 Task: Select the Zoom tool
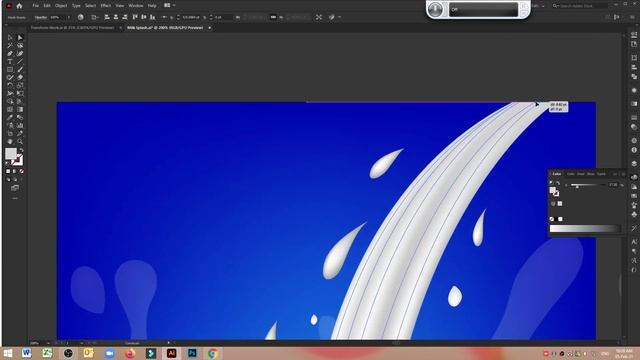(20, 141)
